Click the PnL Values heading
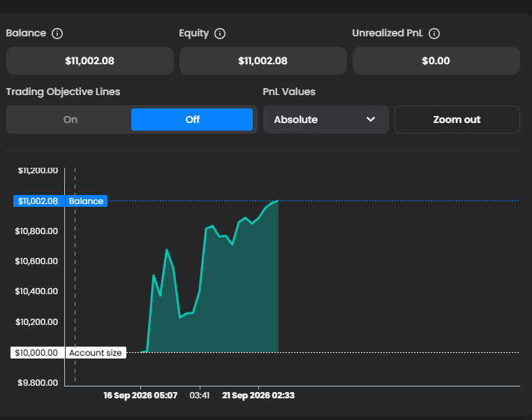 click(x=289, y=92)
